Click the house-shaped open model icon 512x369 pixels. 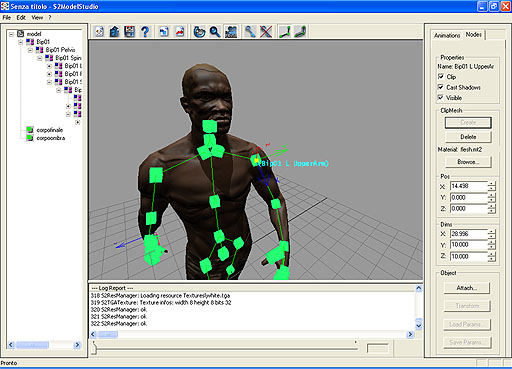coord(114,32)
